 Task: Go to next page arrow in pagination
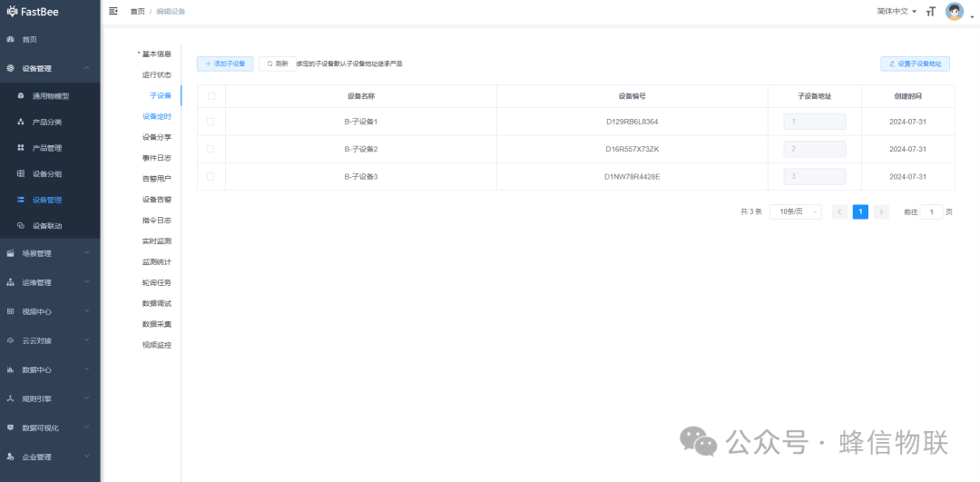coord(881,211)
